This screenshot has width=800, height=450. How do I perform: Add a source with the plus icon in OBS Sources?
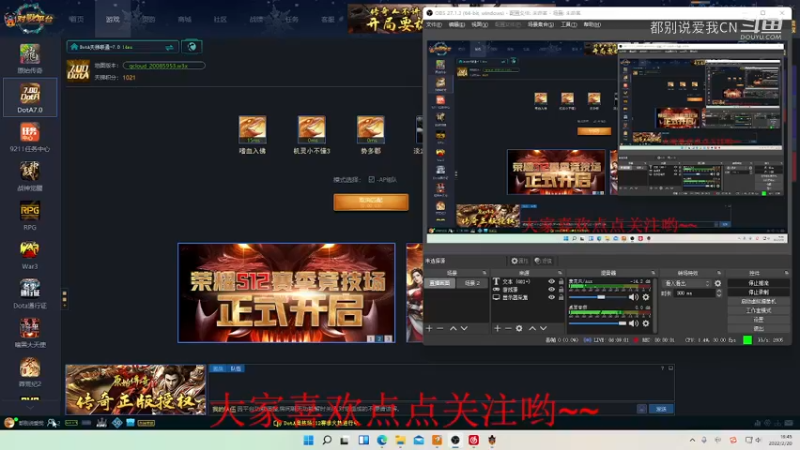click(x=497, y=329)
